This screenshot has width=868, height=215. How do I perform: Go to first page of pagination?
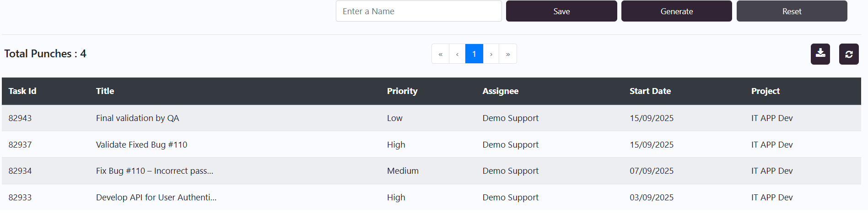[x=440, y=54]
